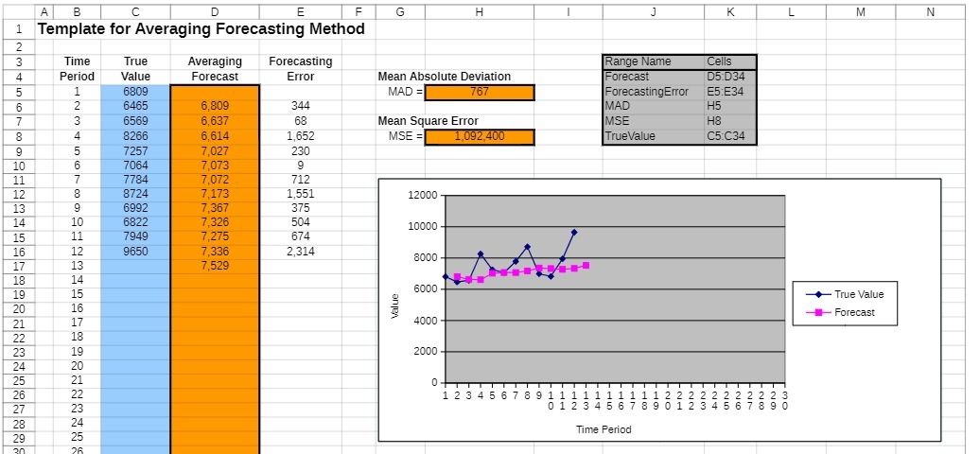Click forecast cell 6,809
The image size is (980, 454).
[215, 106]
